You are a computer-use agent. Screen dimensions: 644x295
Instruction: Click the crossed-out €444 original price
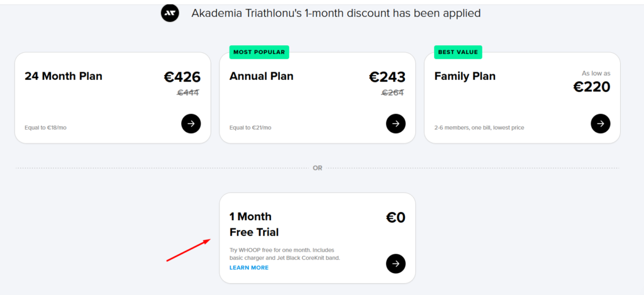click(x=188, y=92)
